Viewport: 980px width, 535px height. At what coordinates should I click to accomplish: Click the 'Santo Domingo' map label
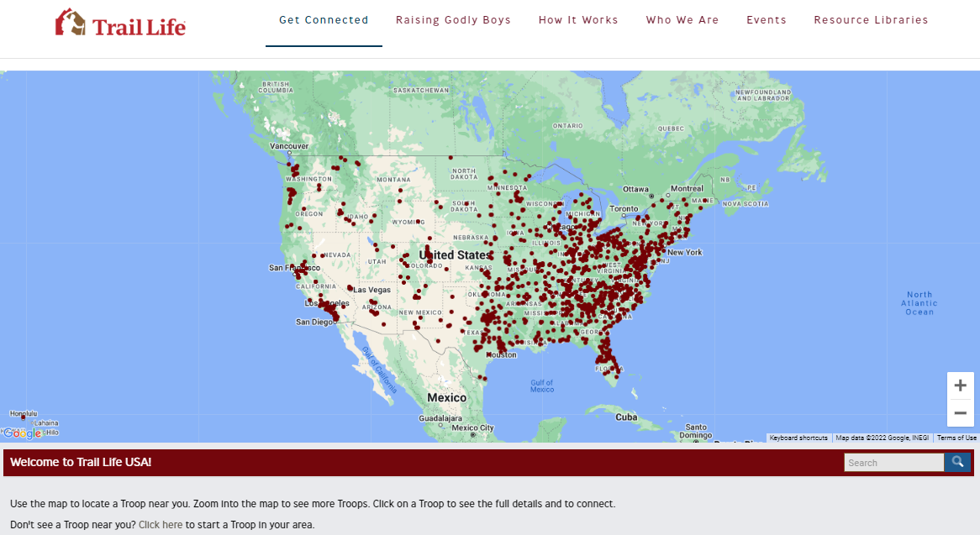696,431
